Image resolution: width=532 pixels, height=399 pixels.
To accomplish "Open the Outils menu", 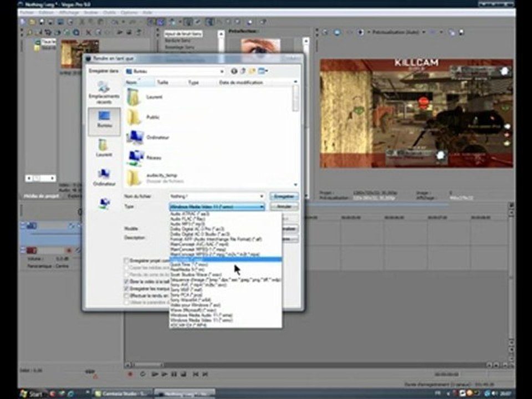I will point(110,12).
